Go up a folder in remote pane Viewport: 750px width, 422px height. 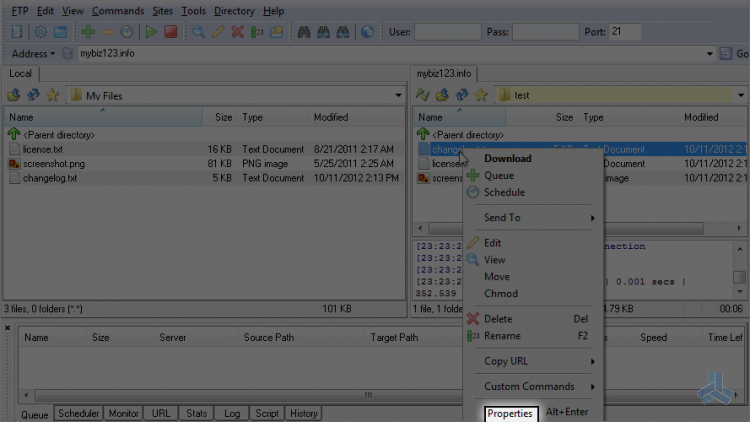click(442, 95)
